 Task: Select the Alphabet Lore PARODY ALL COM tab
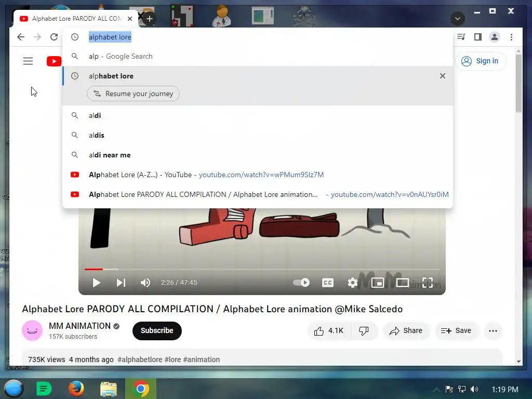coord(76,19)
